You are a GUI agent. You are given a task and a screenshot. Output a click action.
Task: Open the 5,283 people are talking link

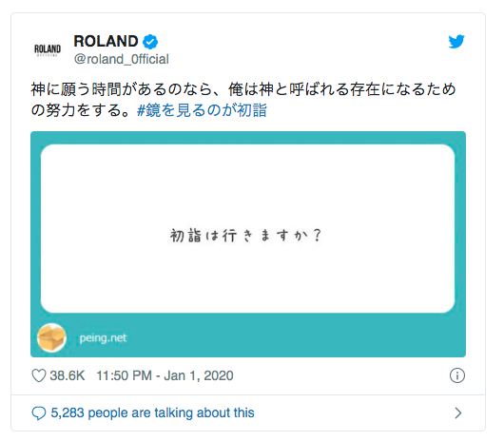click(152, 412)
